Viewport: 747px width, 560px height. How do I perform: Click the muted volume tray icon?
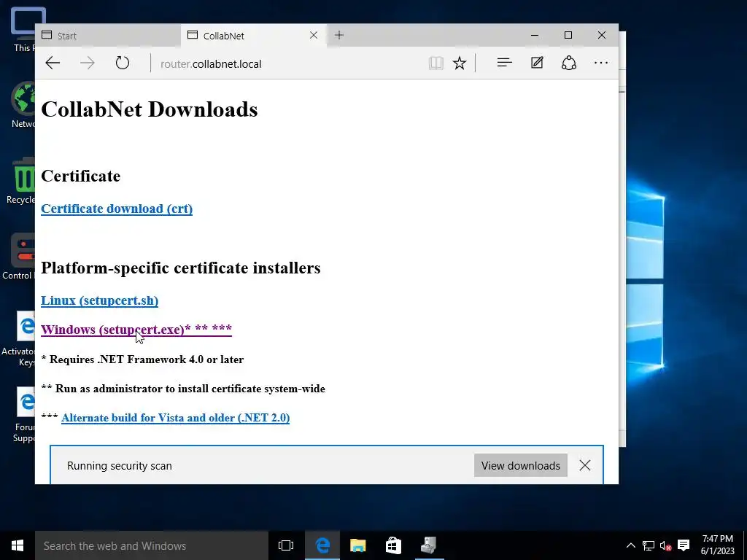(665, 545)
